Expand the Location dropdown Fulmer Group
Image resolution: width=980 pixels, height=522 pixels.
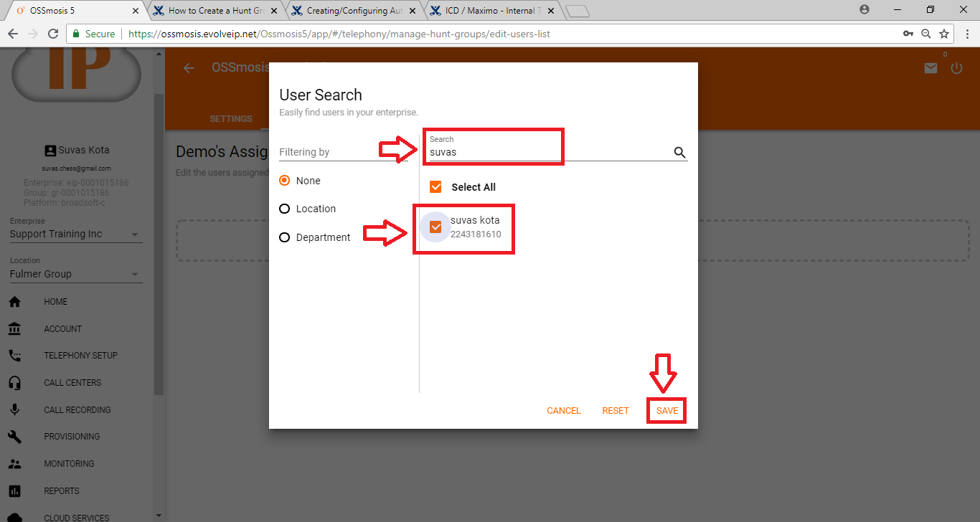(75, 274)
